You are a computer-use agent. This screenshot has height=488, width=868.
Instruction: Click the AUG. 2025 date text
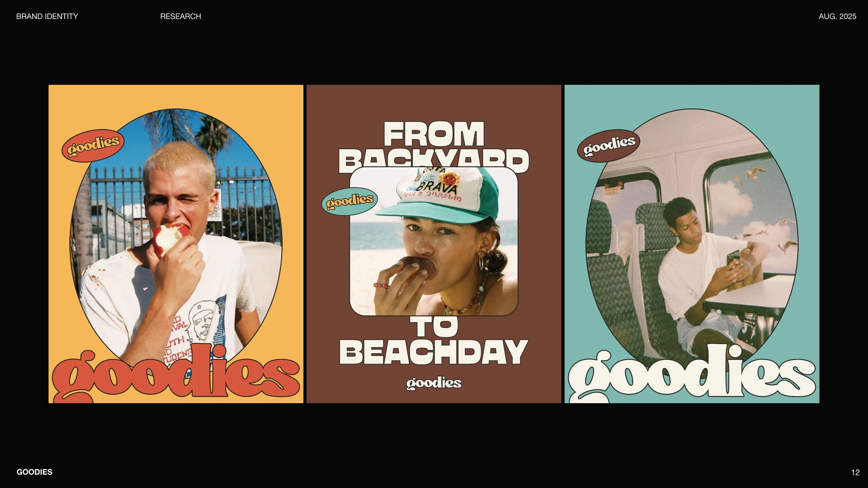(x=837, y=16)
